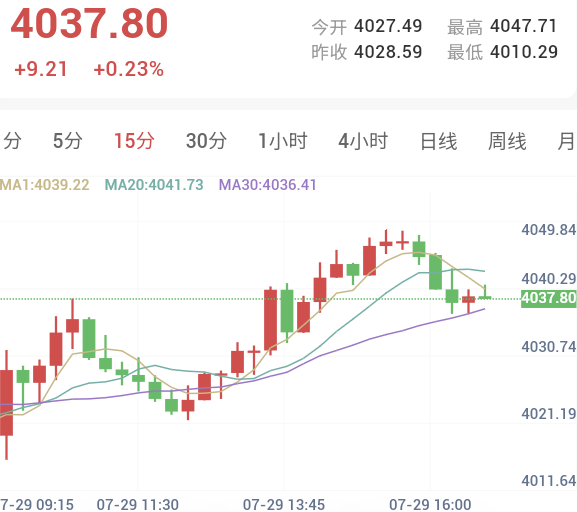The width and height of the screenshot is (577, 512).
Task: Click the +0.23% change percentage
Action: [x=128, y=69]
